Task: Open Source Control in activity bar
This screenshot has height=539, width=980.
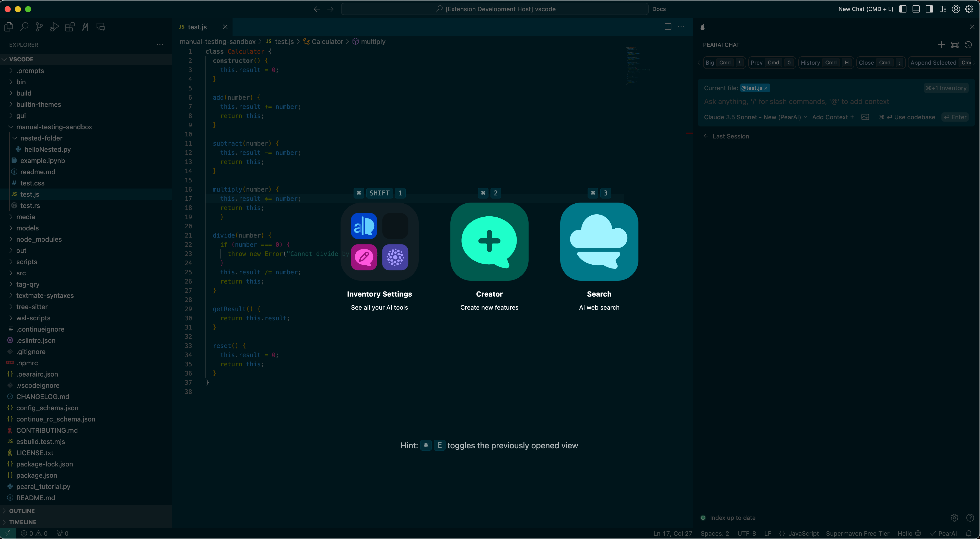Action: tap(39, 27)
